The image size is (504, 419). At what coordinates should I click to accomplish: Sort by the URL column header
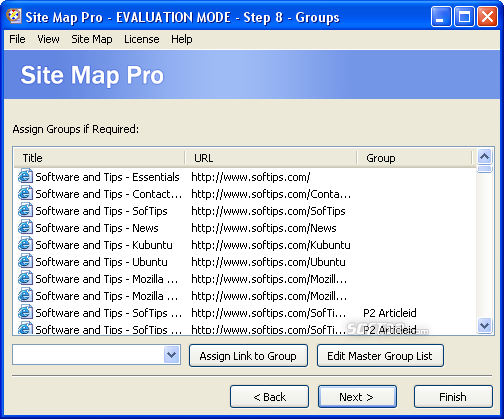point(271,158)
